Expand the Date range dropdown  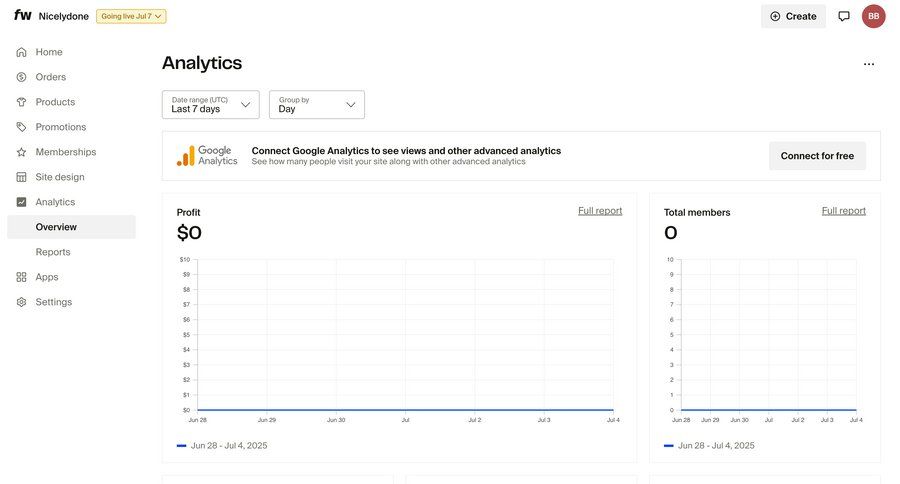pos(211,105)
